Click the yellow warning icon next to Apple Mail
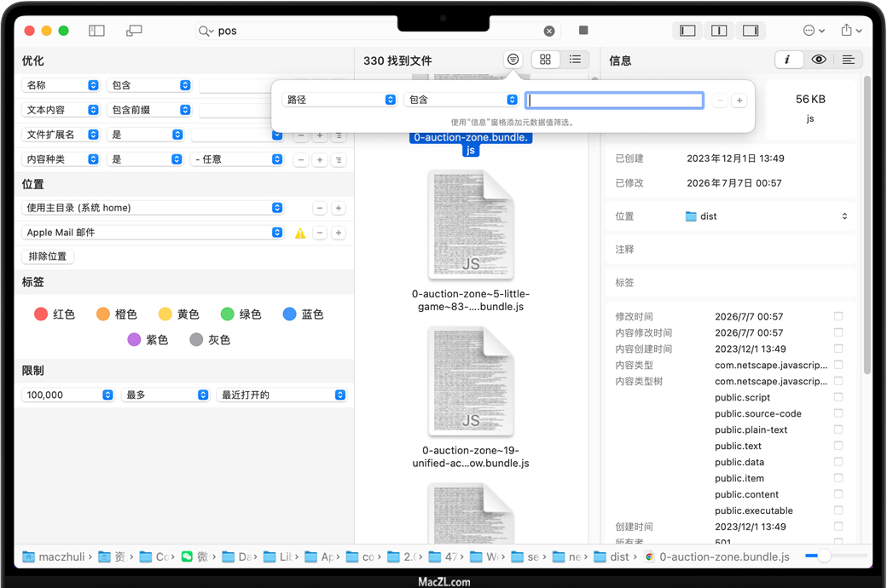 (300, 233)
